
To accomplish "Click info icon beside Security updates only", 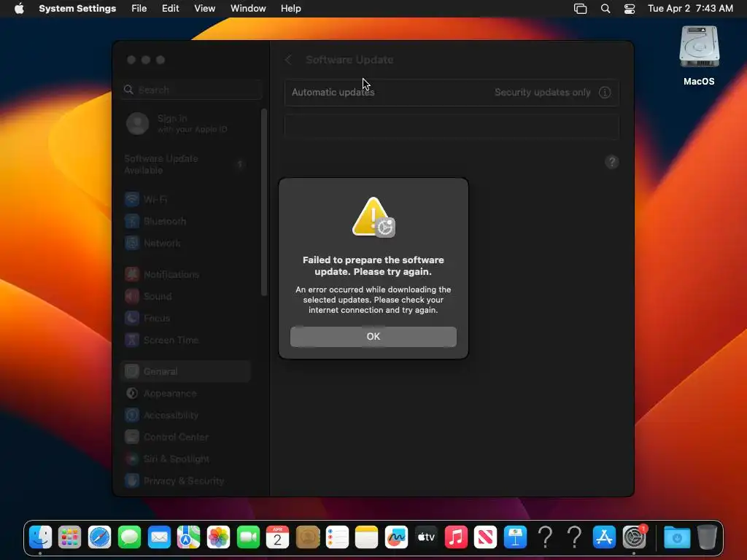I will 605,93.
